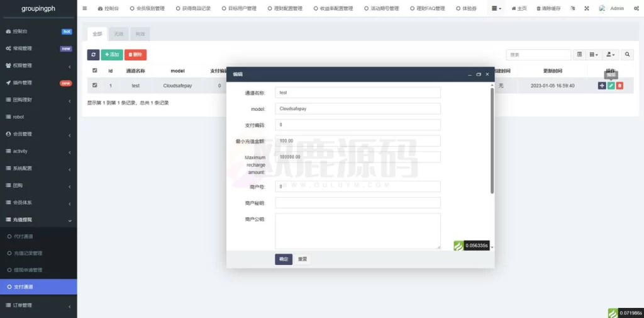Switch to the 有效 tab
644x318 pixels.
[140, 34]
